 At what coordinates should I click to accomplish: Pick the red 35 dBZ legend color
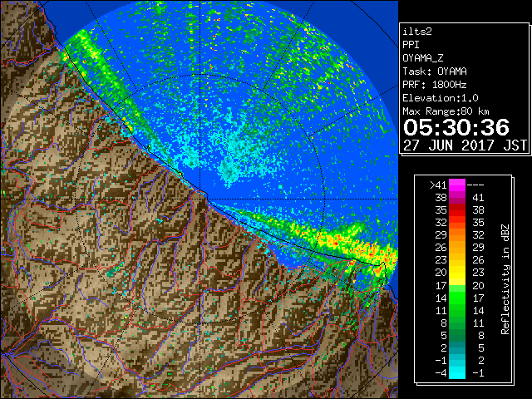[x=457, y=210]
